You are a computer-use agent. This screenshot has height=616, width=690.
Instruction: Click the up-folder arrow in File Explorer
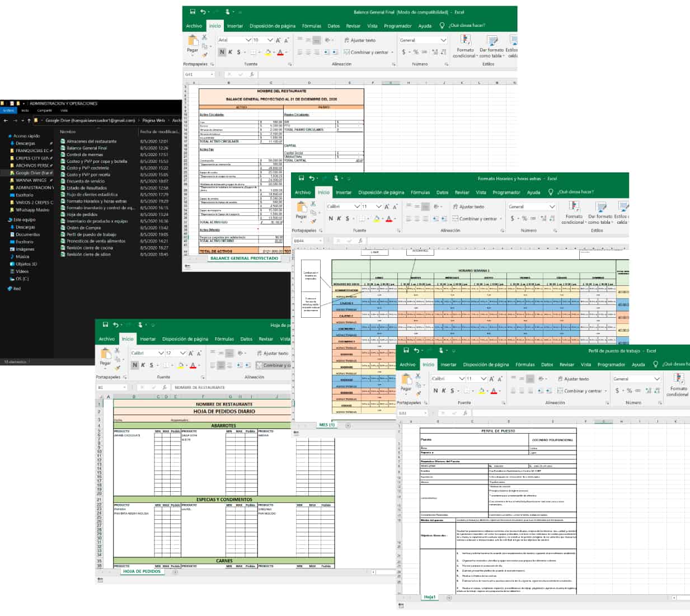pos(29,120)
